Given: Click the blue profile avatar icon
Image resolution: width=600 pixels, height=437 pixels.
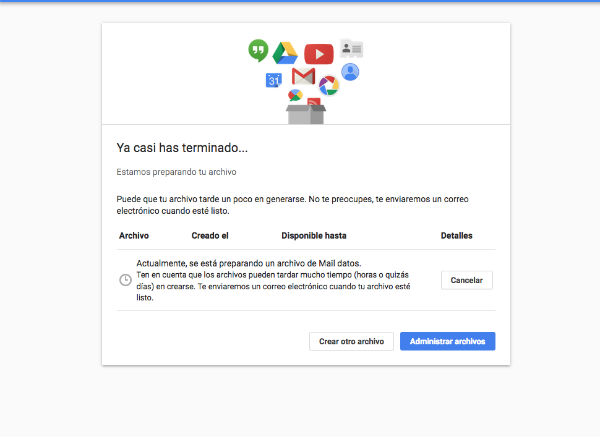Looking at the screenshot, I should [350, 72].
